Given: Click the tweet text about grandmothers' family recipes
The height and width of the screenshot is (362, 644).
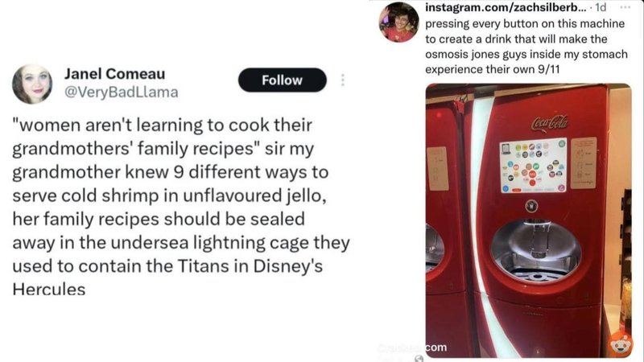Looking at the screenshot, I should [x=180, y=207].
